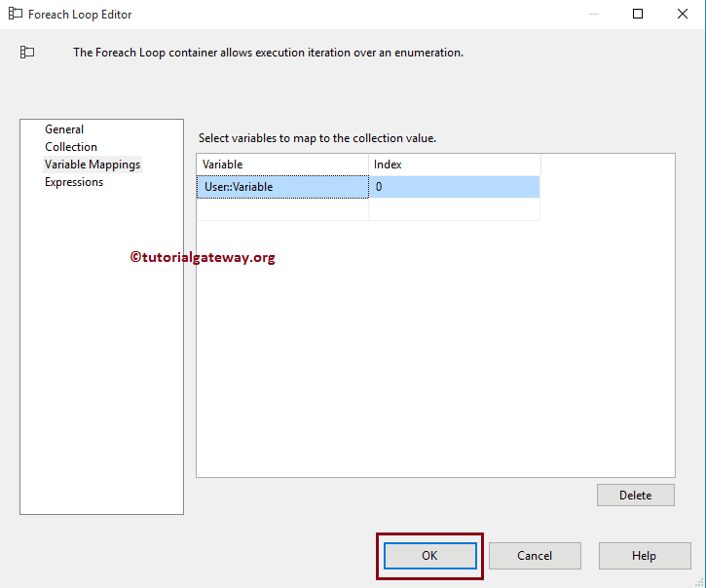Image resolution: width=706 pixels, height=588 pixels.
Task: Confirm the dialog with OK
Action: click(430, 556)
